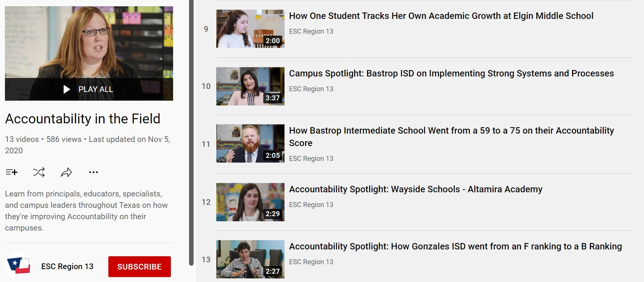Click the index number 9
This screenshot has height=282, width=644.
(x=206, y=29)
